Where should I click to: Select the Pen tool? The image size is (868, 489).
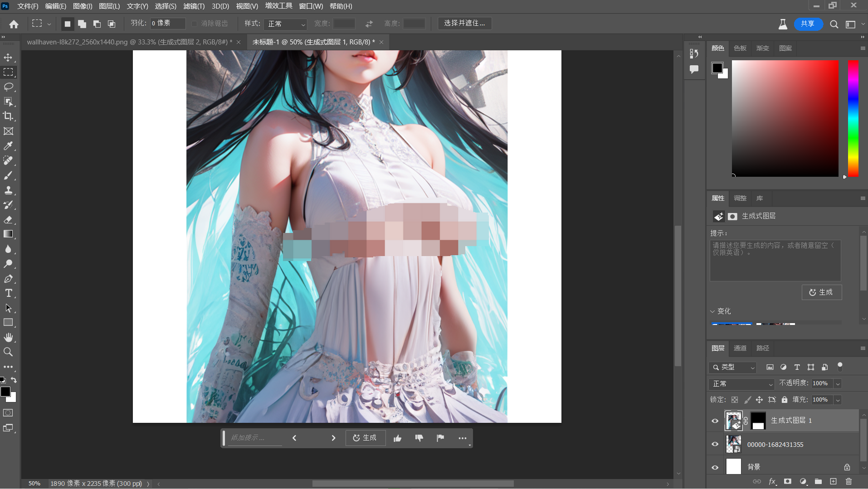pos(8,279)
